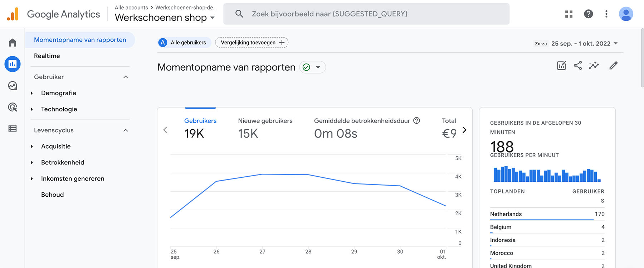
Task: Select the Reports bar chart icon
Action: [13, 64]
